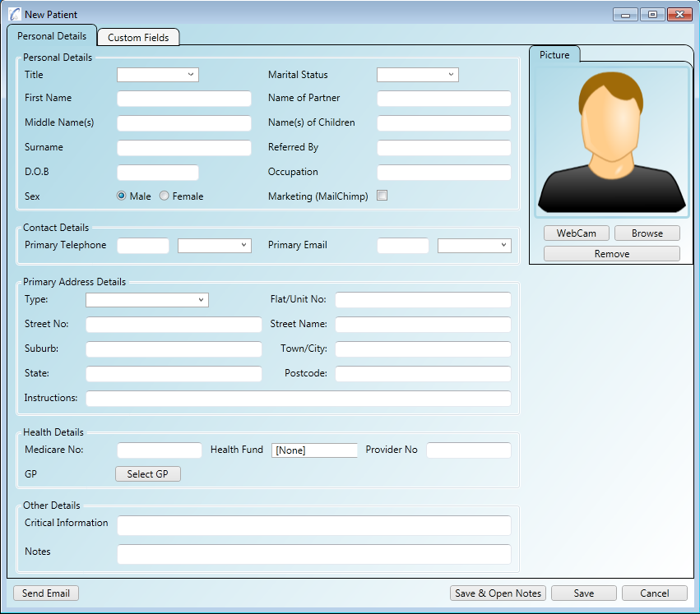Open the Title dropdown
700x614 pixels.
coord(158,75)
